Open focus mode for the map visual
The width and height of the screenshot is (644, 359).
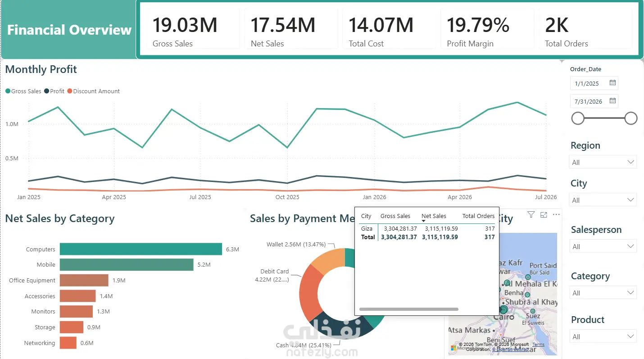544,215
